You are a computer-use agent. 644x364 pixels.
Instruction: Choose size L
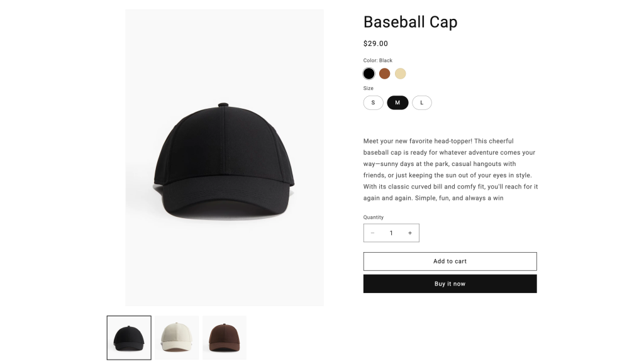pyautogui.click(x=421, y=102)
